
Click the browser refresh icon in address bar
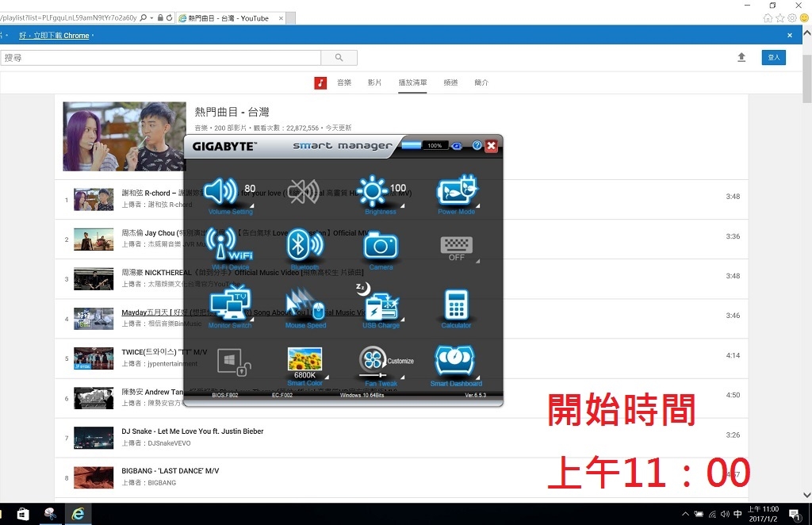[x=170, y=17]
